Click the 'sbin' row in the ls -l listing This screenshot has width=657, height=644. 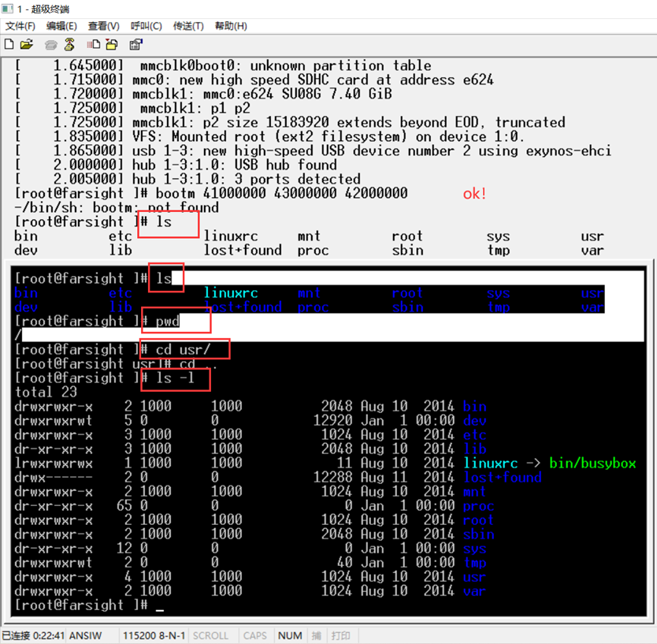click(x=254, y=534)
